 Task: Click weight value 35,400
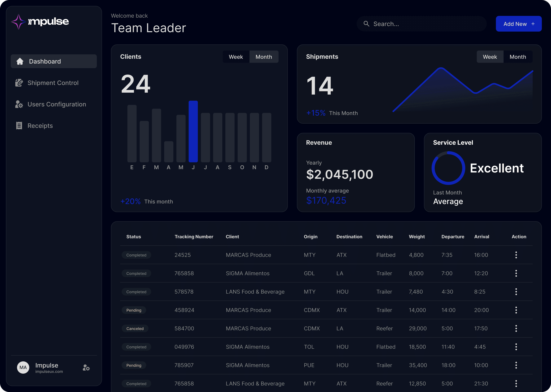(418, 365)
